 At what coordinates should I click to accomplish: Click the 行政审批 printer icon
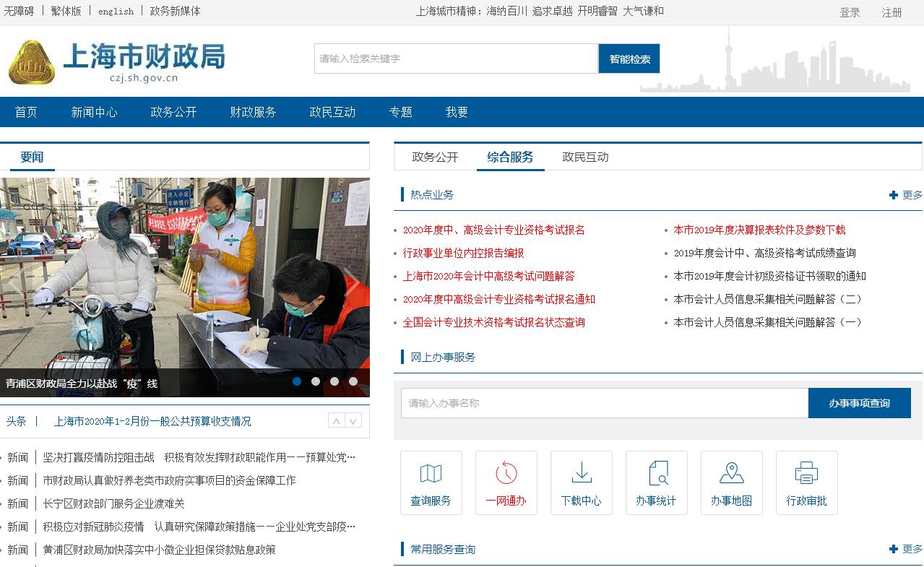coord(806,474)
